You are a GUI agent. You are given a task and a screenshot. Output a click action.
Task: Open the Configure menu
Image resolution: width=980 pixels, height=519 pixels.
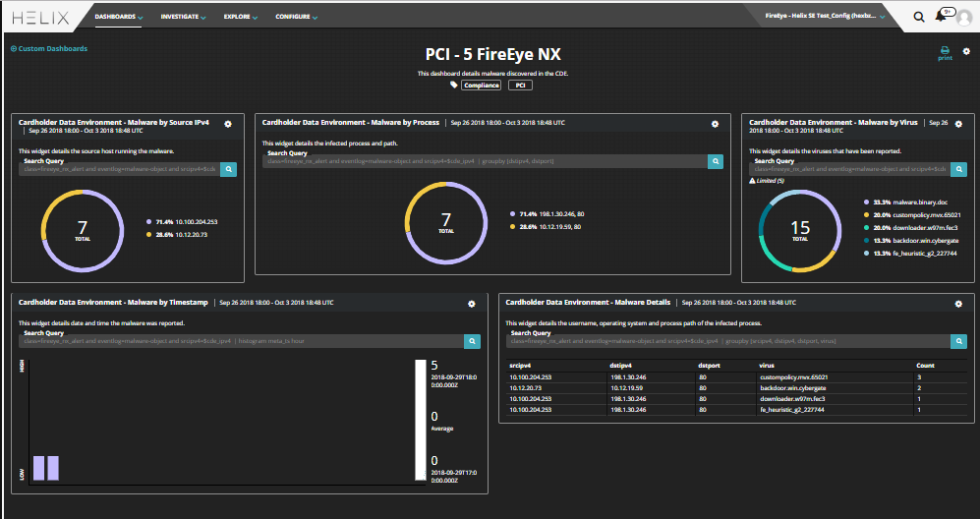tap(296, 17)
